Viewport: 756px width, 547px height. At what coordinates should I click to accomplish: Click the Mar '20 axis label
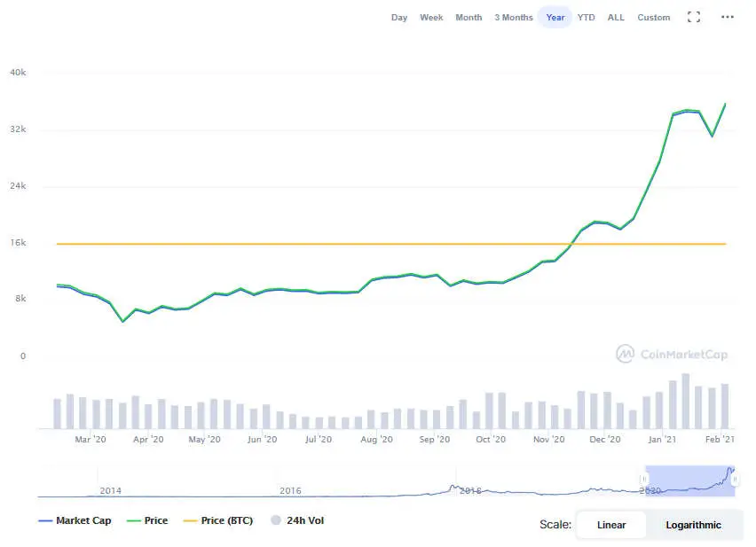pyautogui.click(x=91, y=439)
